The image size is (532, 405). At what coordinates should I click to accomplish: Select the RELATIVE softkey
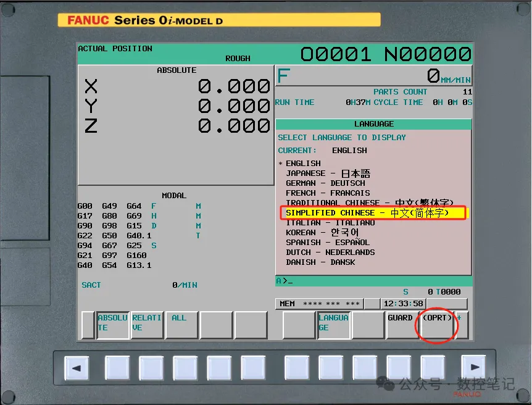point(148,325)
